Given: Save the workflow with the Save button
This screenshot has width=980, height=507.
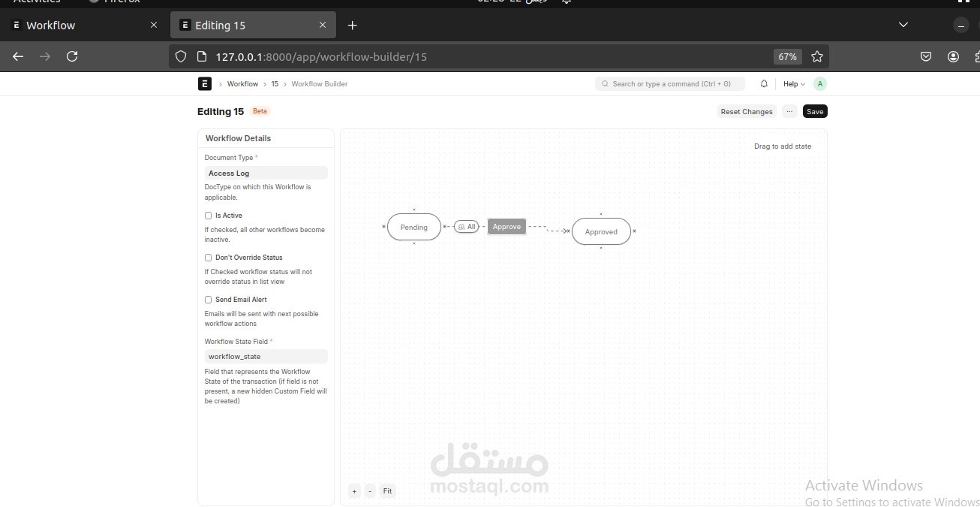Looking at the screenshot, I should [815, 111].
